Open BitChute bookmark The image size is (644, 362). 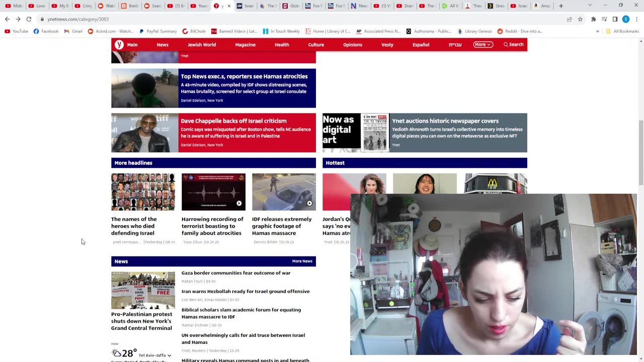tap(194, 31)
